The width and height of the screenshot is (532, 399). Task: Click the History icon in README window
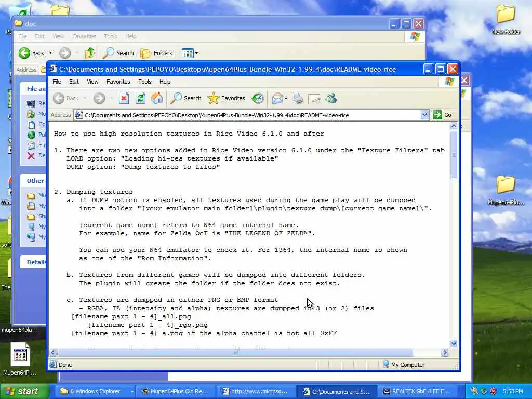(x=258, y=98)
